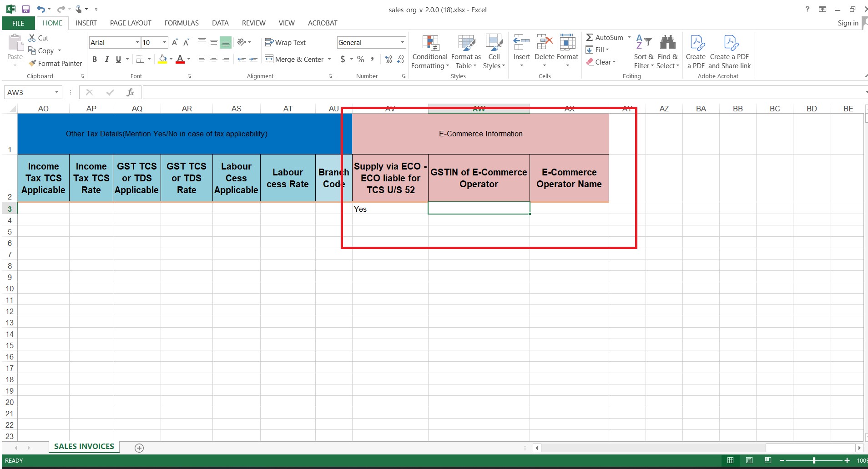Click Create a PDF button
Viewport: 868px width, 469px height.
696,52
